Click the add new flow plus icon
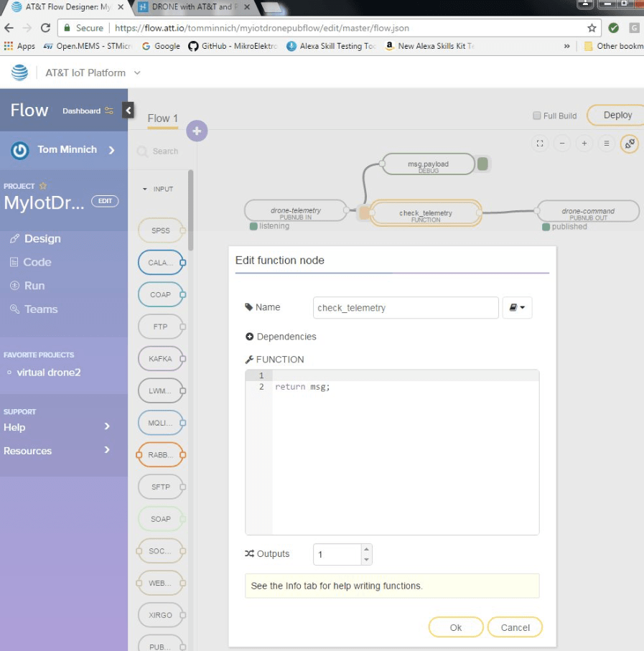 (x=197, y=132)
